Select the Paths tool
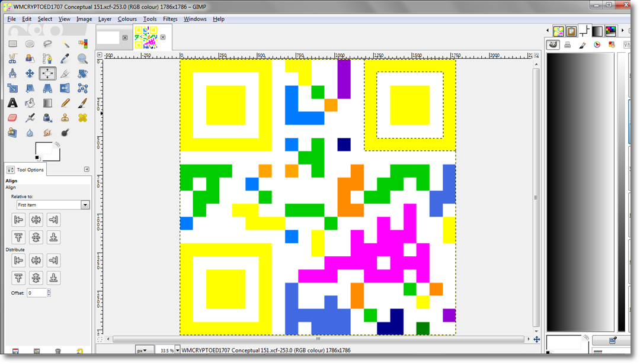640x364 pixels. tap(47, 59)
